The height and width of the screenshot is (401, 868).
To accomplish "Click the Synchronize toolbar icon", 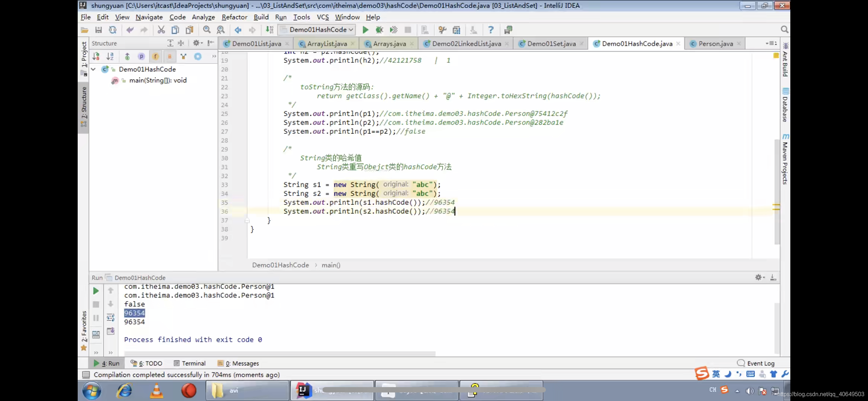I will pos(113,30).
